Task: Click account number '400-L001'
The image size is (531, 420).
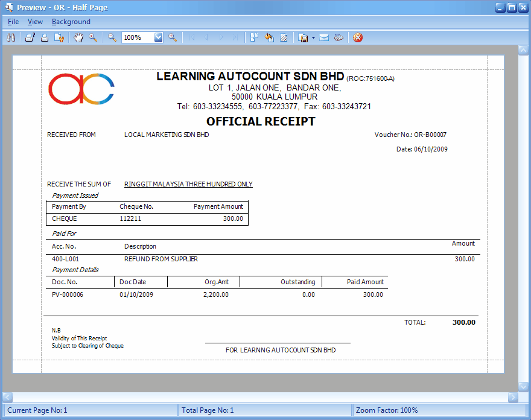Action: [65, 259]
